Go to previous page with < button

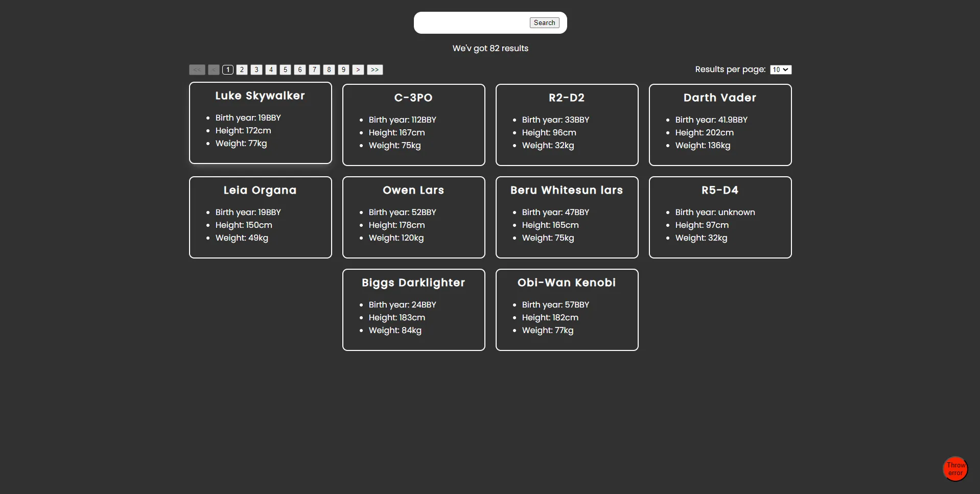coord(214,69)
